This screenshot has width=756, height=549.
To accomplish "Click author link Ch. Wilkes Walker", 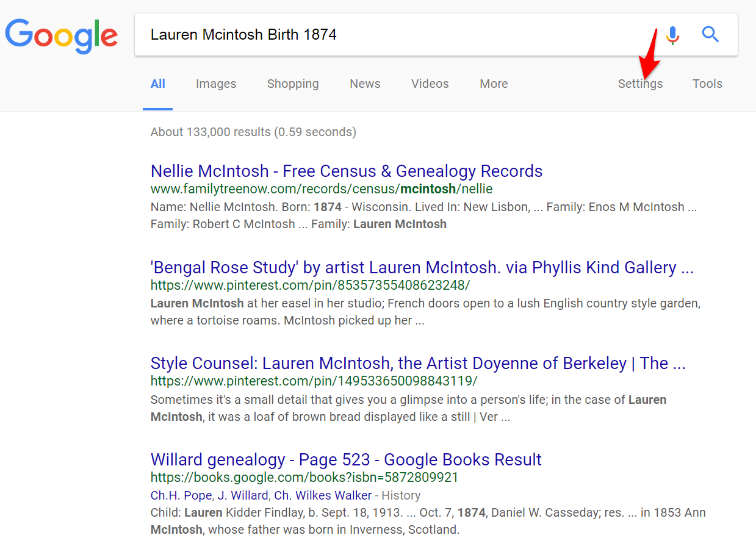I will tap(323, 495).
